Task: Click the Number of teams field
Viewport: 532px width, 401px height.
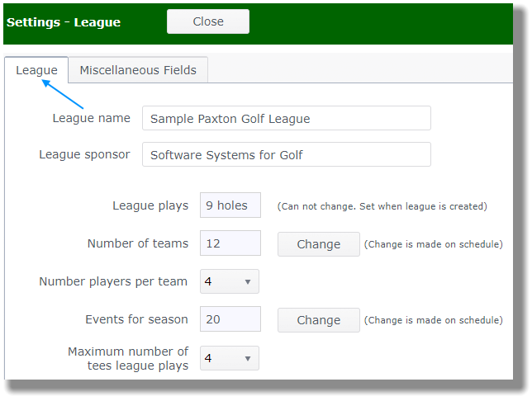Action: (x=230, y=243)
